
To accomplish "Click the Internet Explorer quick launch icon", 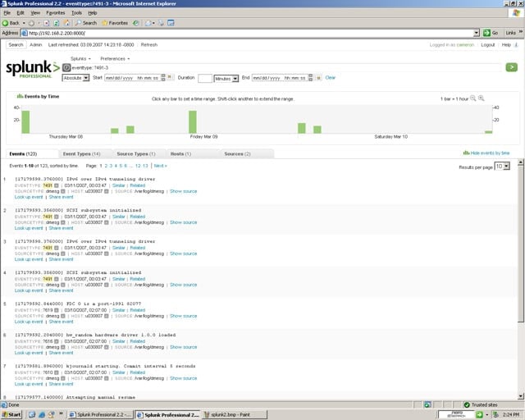I will pyautogui.click(x=42, y=414).
